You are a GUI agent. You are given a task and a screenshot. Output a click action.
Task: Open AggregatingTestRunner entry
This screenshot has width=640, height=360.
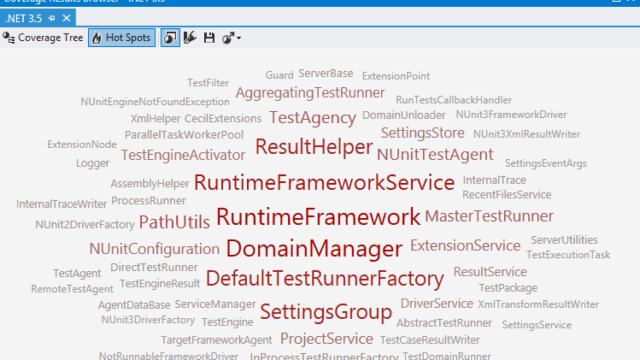(310, 93)
